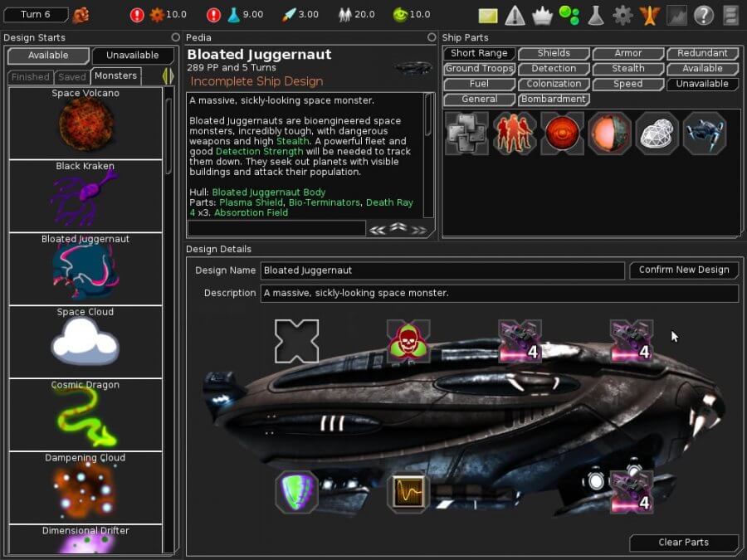
Task: Expand tabs with the yellow arrows
Action: [168, 76]
